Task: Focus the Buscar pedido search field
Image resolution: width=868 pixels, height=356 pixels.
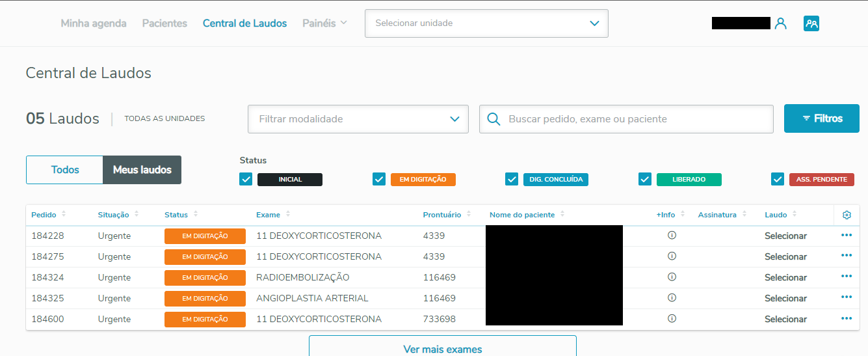Action: tap(626, 119)
